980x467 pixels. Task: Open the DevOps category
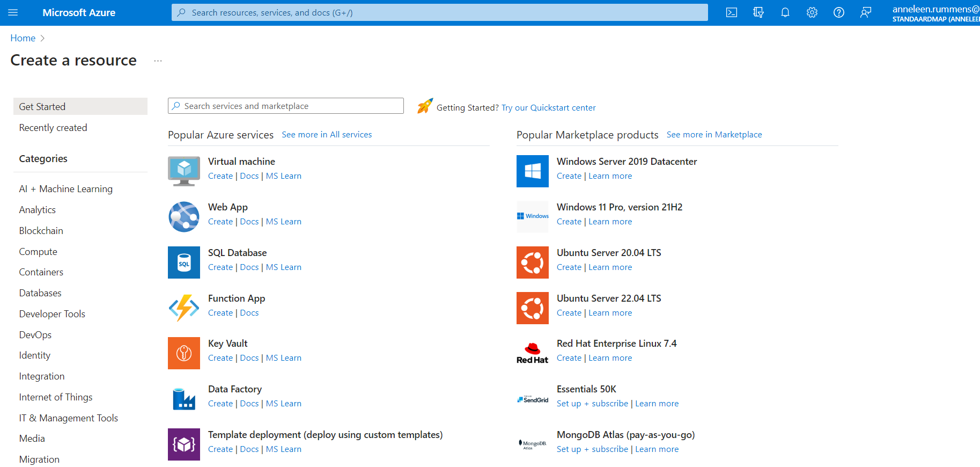(35, 335)
